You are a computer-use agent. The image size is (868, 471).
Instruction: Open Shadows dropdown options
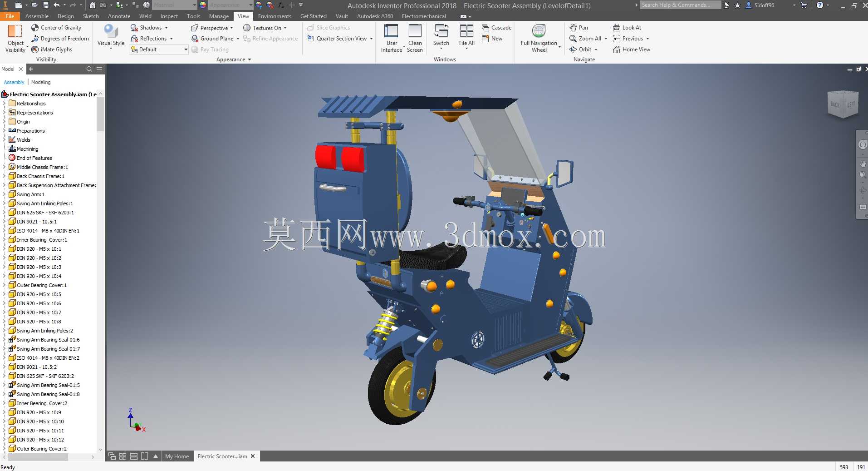(149, 28)
